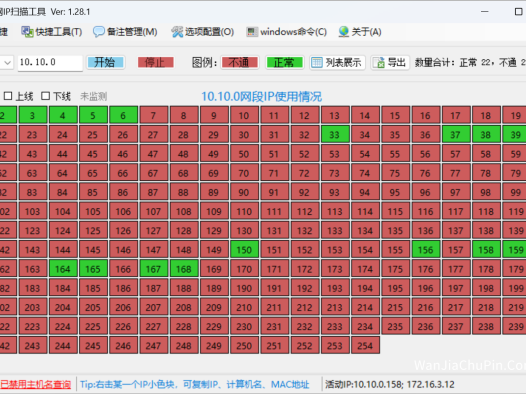Enable the 上线 checkbox

(8, 96)
